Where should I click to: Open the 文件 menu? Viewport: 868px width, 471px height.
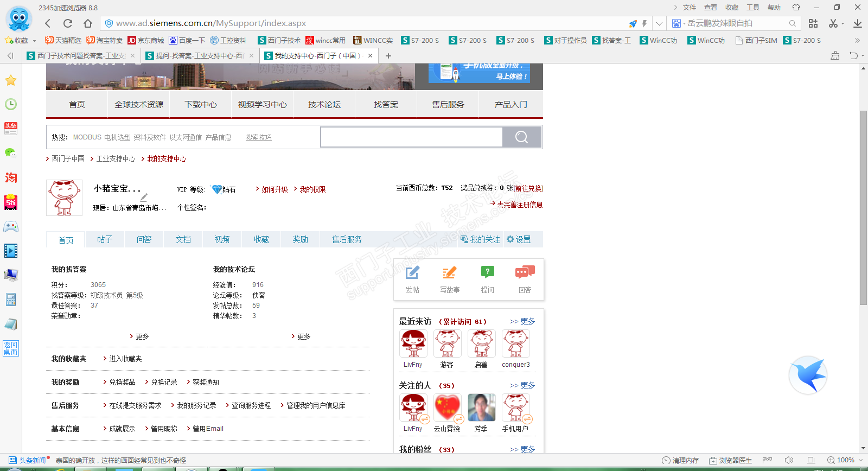[690, 7]
